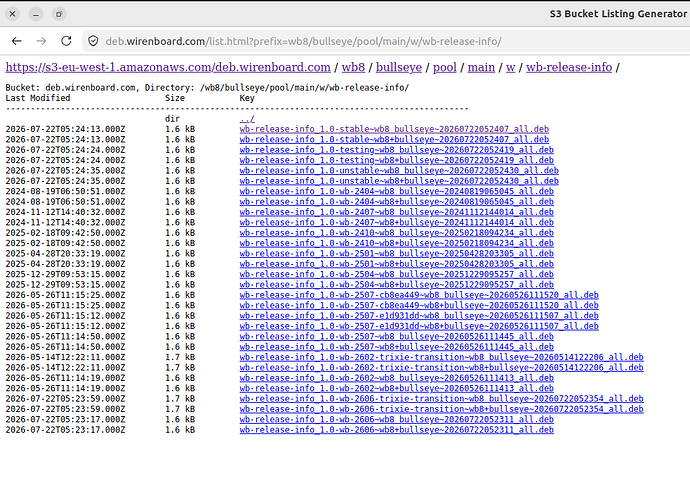Click the 'Key' column header text
Screen dimensions: 690x478
coord(247,98)
